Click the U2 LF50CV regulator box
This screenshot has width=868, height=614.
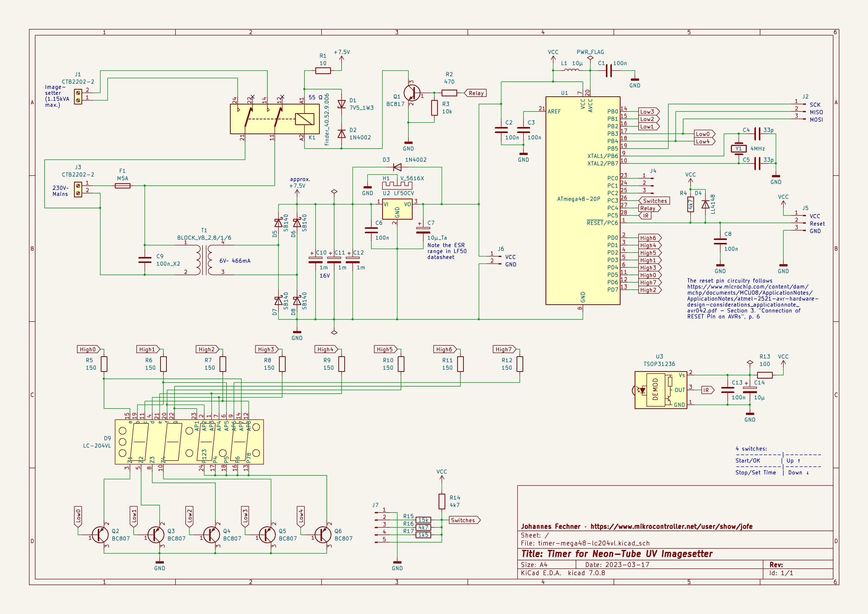click(397, 209)
